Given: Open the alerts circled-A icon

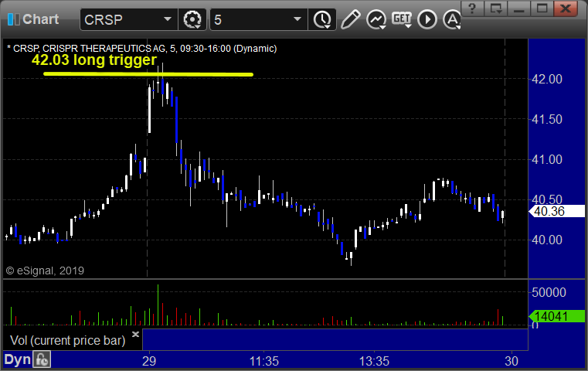Looking at the screenshot, I should pyautogui.click(x=452, y=19).
